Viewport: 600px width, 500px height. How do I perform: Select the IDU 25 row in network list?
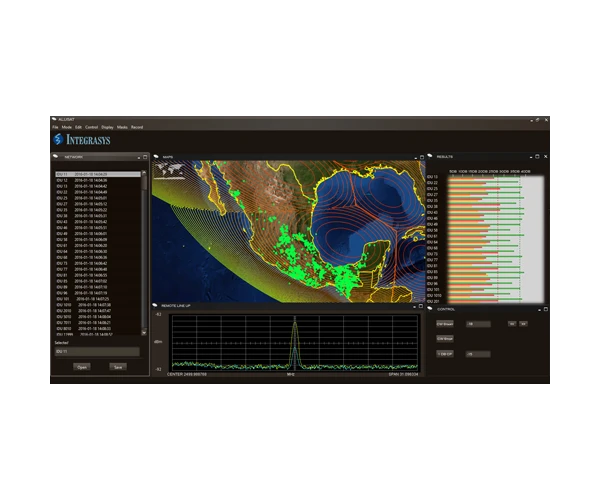(x=98, y=198)
